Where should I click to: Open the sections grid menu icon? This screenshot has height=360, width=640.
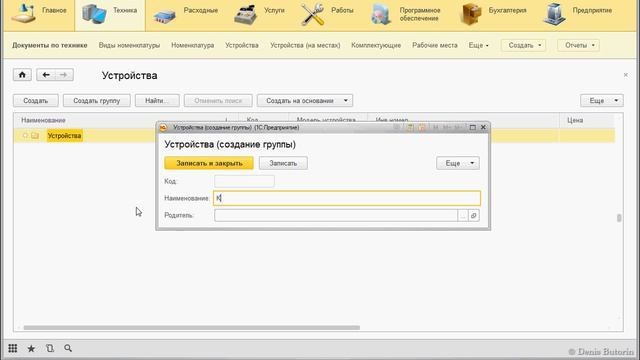(13, 348)
